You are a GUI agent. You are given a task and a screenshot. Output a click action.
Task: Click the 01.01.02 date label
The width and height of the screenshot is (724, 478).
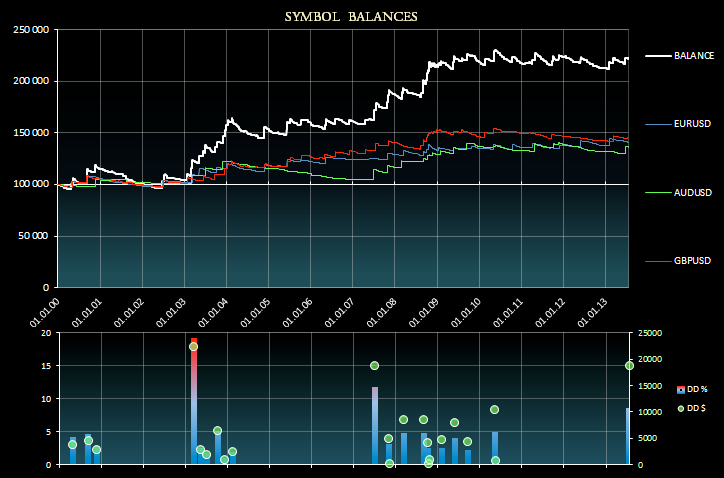[129, 313]
